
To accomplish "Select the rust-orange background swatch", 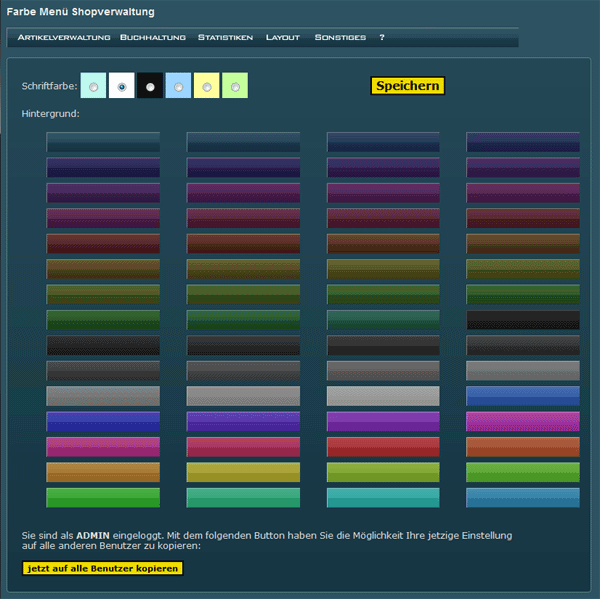I will click(x=523, y=447).
